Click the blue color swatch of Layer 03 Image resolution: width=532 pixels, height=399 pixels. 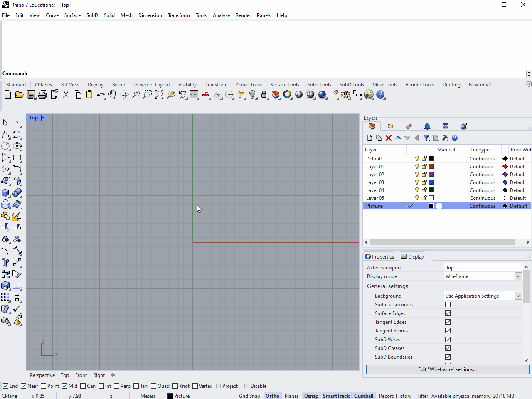(431, 182)
